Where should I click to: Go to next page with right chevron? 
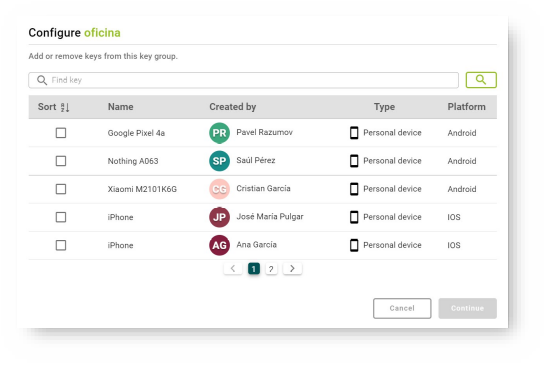[x=292, y=269]
